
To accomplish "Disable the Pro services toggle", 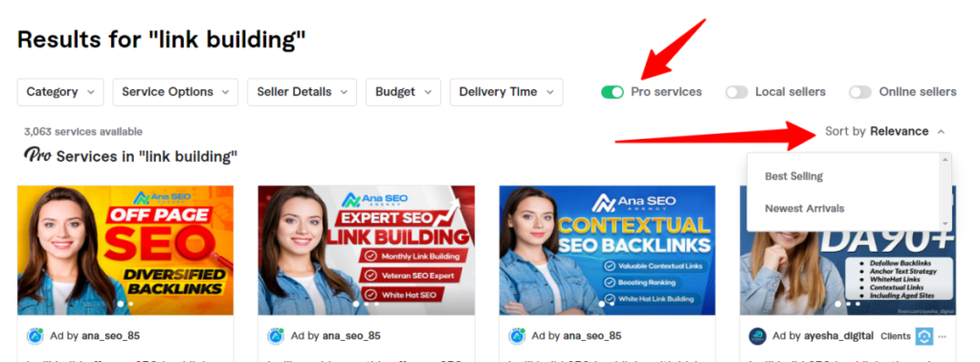I will point(612,92).
